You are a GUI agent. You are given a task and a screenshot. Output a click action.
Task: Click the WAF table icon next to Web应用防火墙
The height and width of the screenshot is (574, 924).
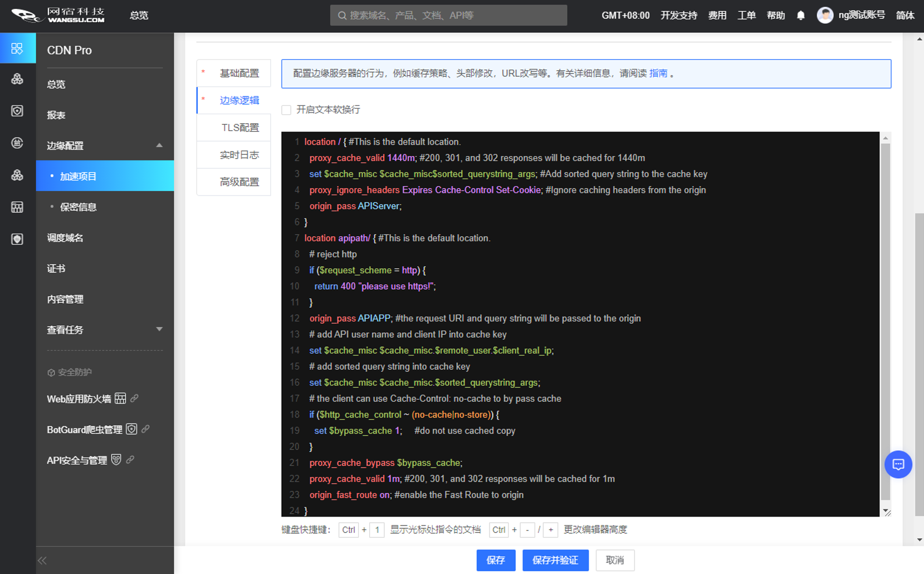pyautogui.click(x=120, y=398)
